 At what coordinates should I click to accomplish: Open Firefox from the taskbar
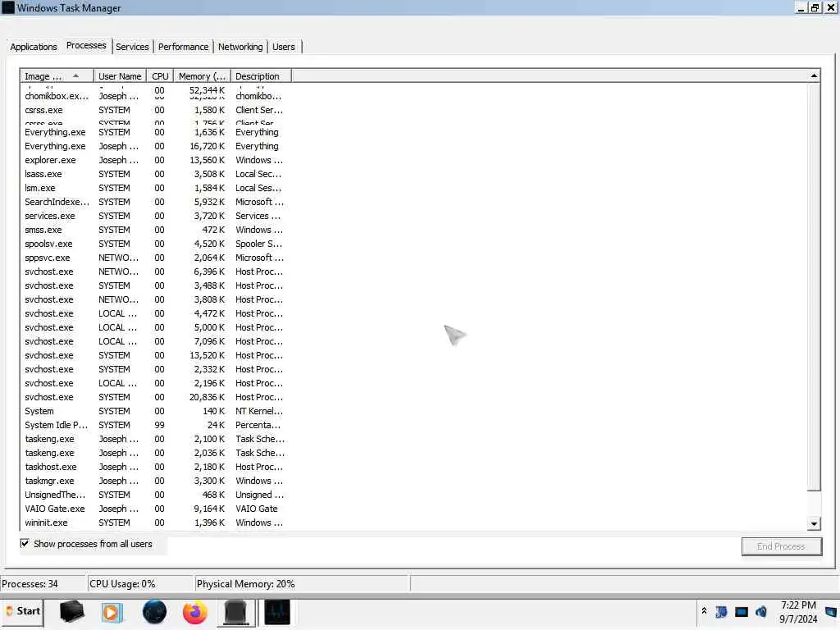[x=194, y=612]
